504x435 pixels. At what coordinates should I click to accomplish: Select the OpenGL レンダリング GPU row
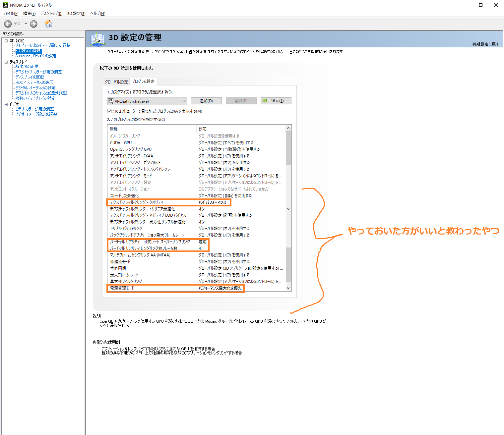click(x=196, y=149)
